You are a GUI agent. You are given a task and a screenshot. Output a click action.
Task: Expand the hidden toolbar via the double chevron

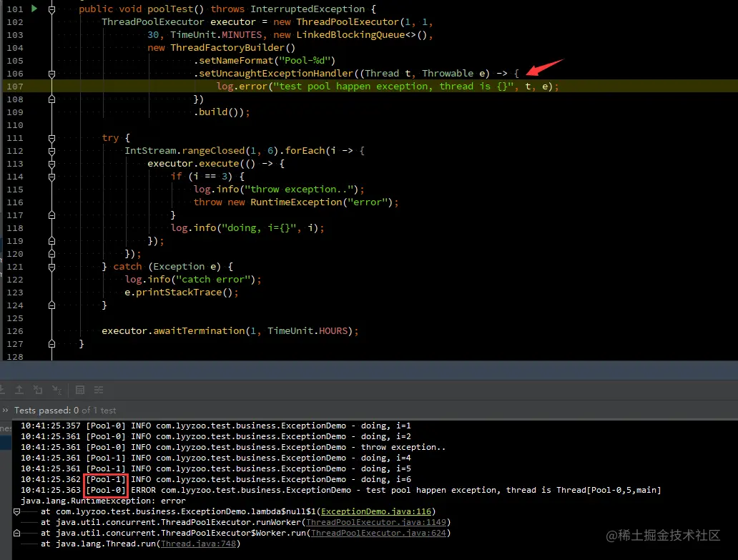pos(5,411)
